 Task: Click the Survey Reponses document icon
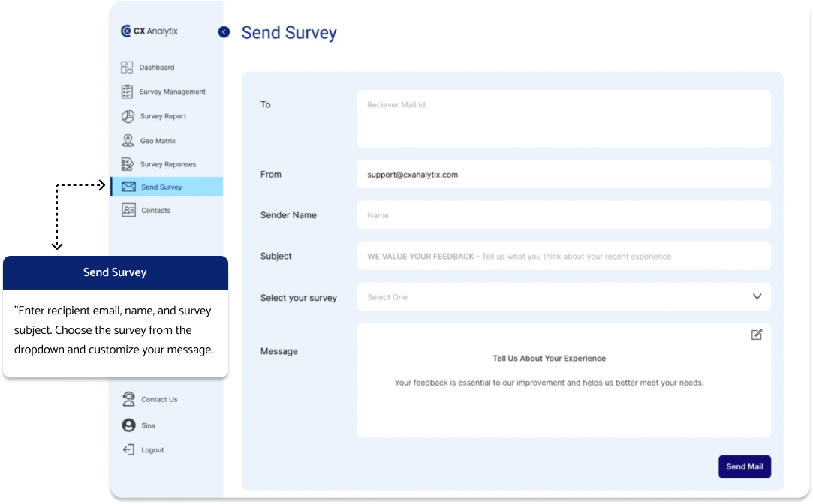(x=128, y=164)
